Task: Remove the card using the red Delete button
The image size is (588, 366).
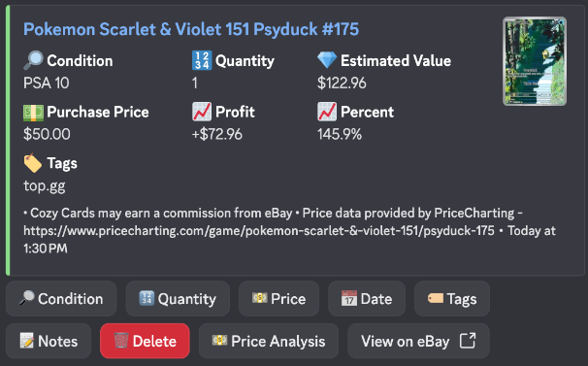Action: 145,341
